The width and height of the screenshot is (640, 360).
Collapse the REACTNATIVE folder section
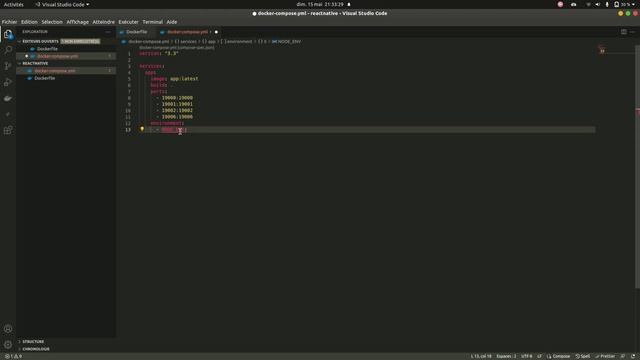tap(35, 63)
